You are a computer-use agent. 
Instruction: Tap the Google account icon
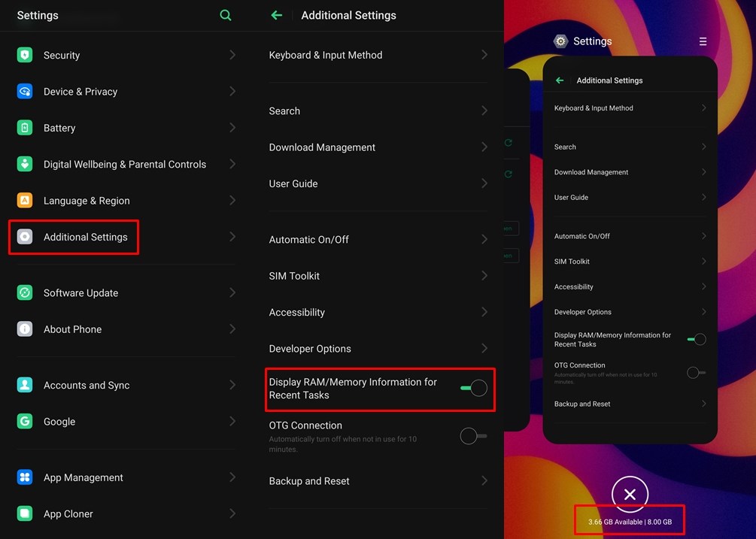pos(25,422)
